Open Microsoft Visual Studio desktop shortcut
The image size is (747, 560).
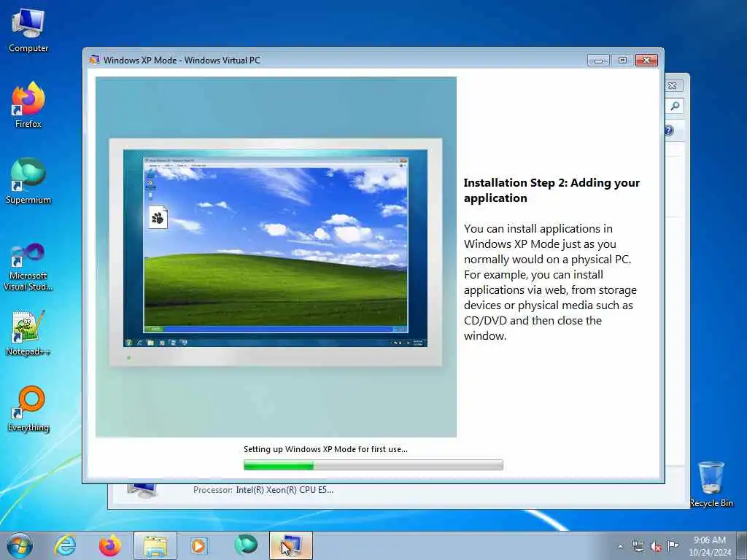[28, 267]
